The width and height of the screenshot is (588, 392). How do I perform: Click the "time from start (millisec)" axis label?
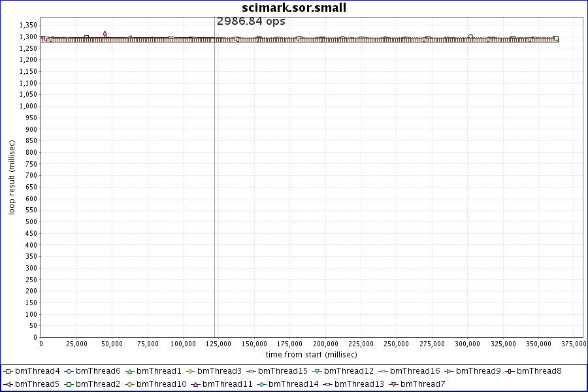click(311, 354)
